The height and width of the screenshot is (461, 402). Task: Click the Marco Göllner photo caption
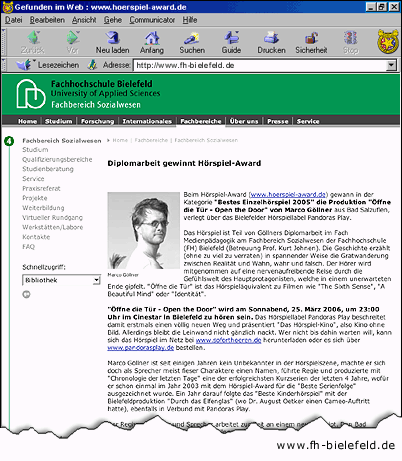tap(123, 275)
